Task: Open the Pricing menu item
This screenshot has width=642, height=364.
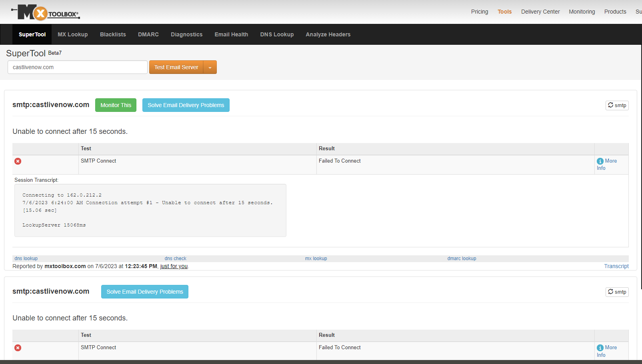Action: pyautogui.click(x=480, y=12)
